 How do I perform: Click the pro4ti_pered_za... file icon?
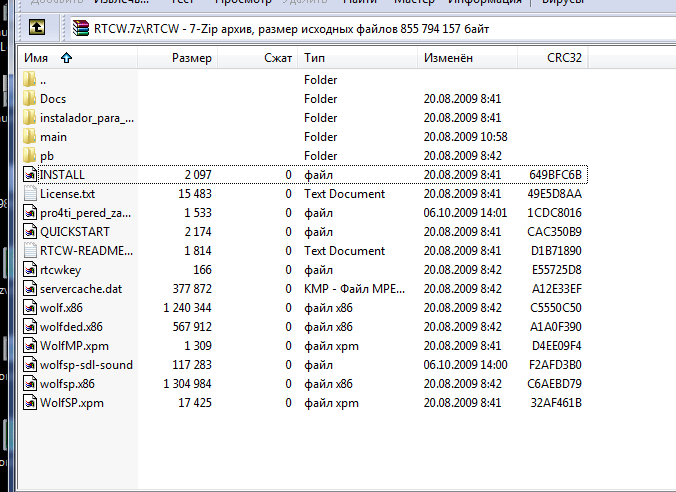[x=30, y=213]
